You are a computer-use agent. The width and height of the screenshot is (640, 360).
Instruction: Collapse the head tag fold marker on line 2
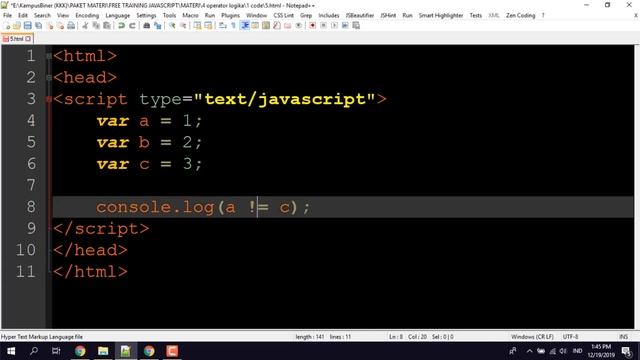(49, 78)
